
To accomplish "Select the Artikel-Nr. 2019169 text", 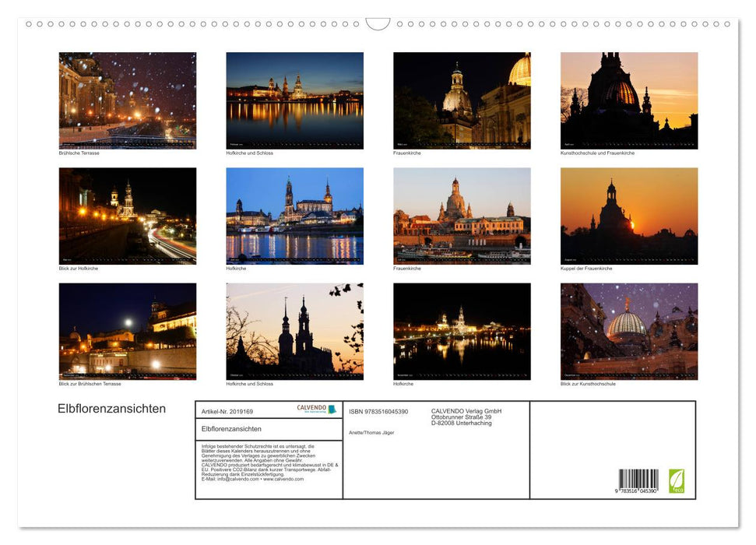I will coord(226,411).
